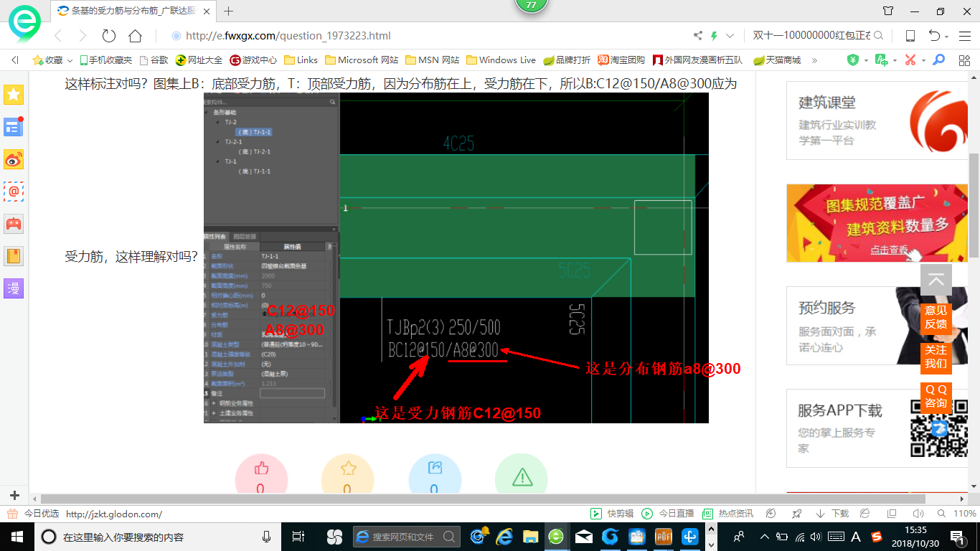This screenshot has height=551, width=980.
Task: Click the 今日直播 status bar link
Action: point(668,514)
